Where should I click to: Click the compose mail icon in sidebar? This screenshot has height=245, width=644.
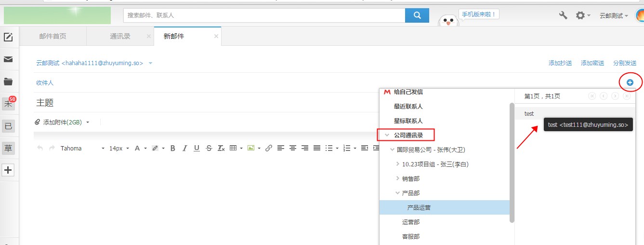tap(8, 37)
